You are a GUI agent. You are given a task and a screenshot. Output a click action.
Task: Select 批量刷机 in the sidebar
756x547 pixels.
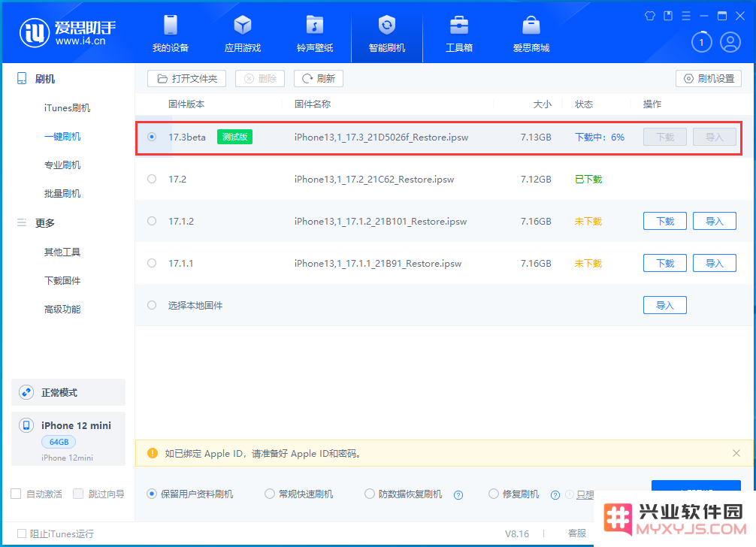pos(62,194)
